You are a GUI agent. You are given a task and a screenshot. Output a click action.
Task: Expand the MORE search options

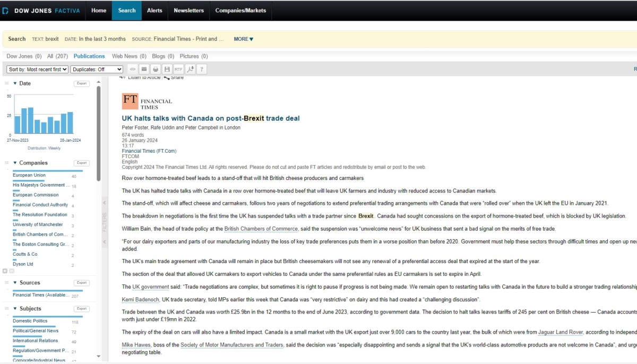243,39
